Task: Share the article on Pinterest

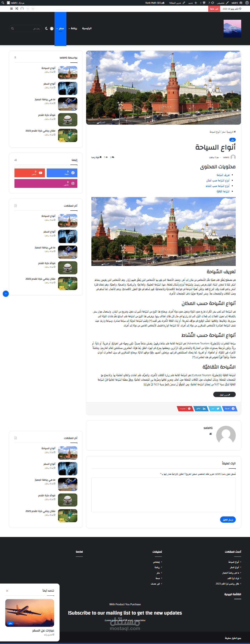Action: 185,409
